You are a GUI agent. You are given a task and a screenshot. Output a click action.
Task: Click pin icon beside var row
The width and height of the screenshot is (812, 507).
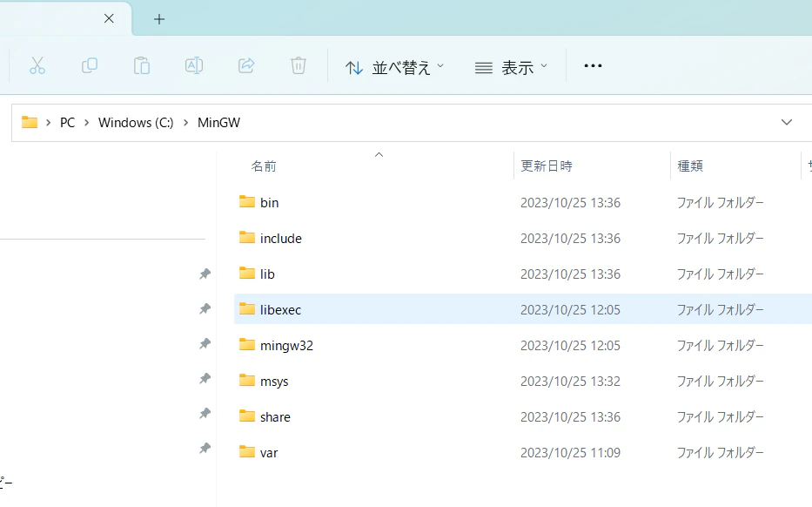click(205, 449)
